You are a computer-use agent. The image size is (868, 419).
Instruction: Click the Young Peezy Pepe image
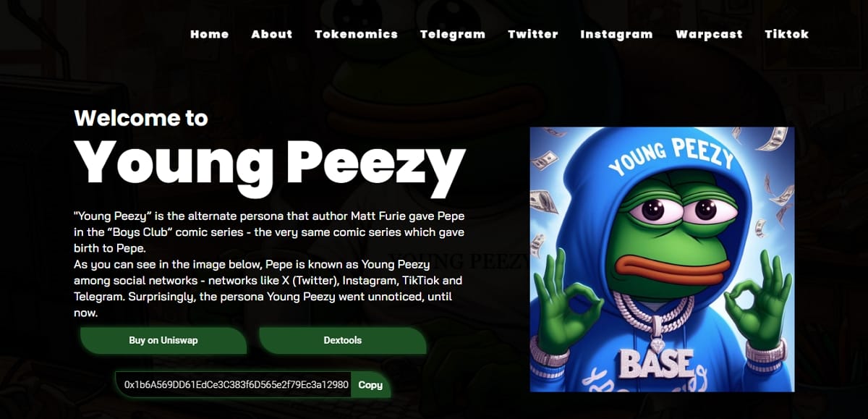pyautogui.click(x=662, y=259)
